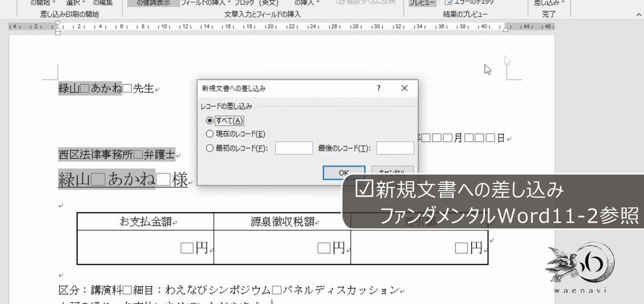The width and height of the screenshot is (644, 304).
Task: Open the 選択 dropdown in the ribbon
Action: pos(76,3)
